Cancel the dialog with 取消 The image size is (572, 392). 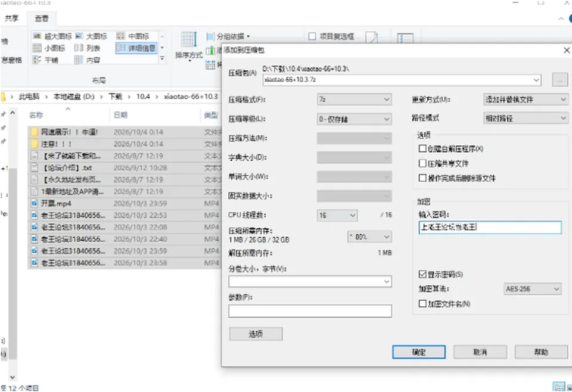480,352
